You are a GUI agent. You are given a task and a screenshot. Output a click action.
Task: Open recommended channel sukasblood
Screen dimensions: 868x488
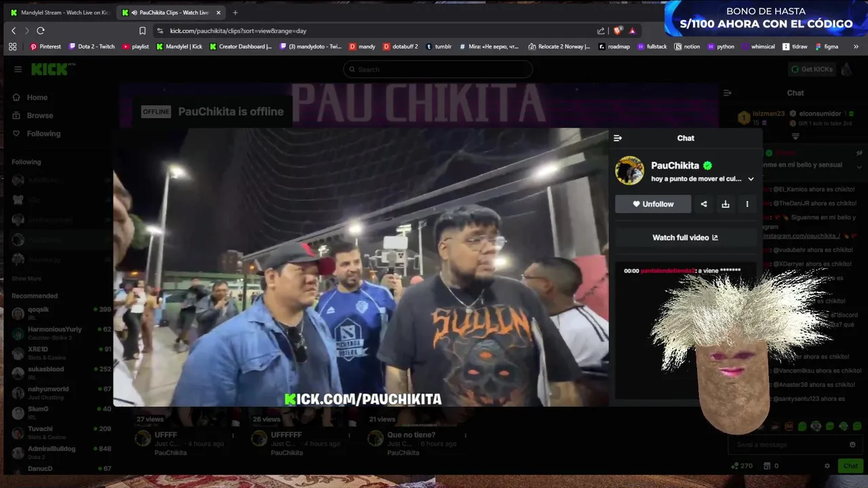click(61, 373)
